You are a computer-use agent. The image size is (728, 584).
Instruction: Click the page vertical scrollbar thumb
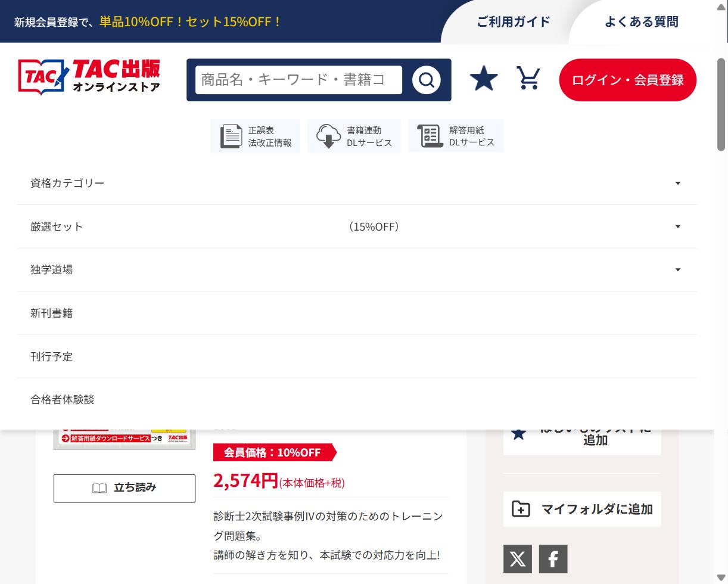pyautogui.click(x=721, y=104)
